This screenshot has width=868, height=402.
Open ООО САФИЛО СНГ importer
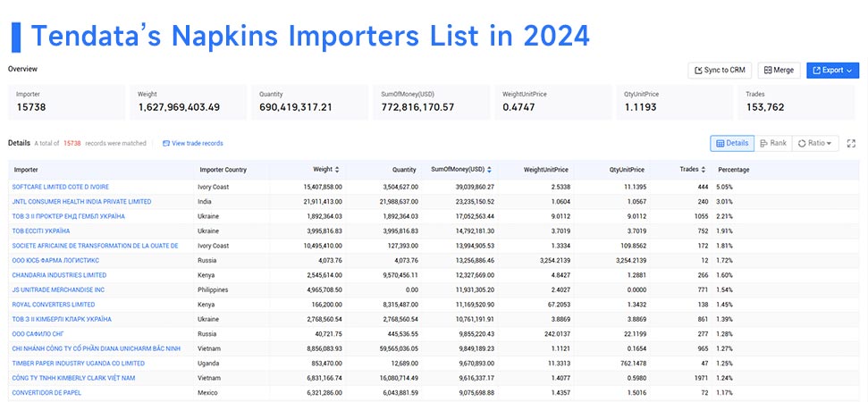(x=38, y=334)
